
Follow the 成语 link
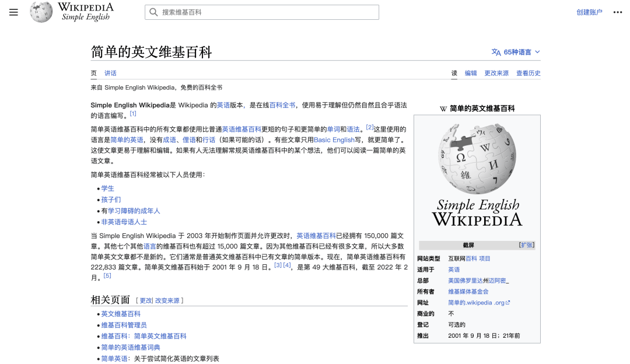(x=170, y=140)
